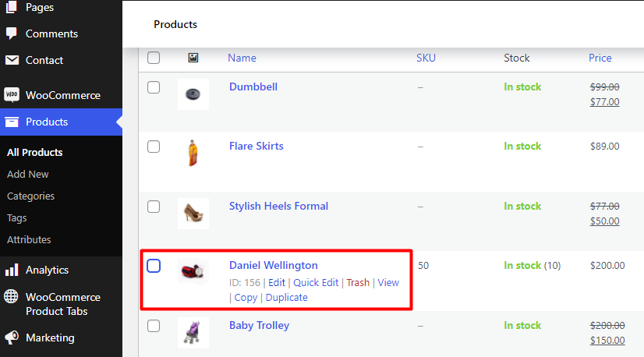Click the Analytics bar chart icon
Viewport: 644px width, 357px height.
tap(12, 270)
